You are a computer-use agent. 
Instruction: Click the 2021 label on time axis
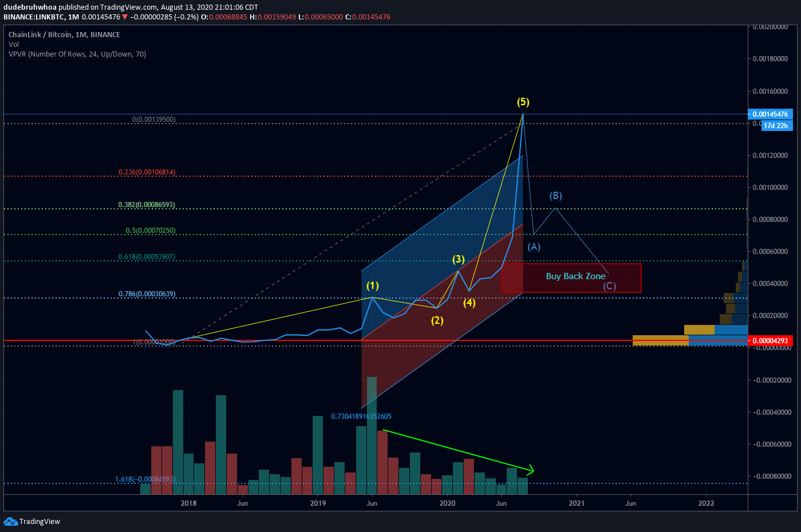click(577, 503)
